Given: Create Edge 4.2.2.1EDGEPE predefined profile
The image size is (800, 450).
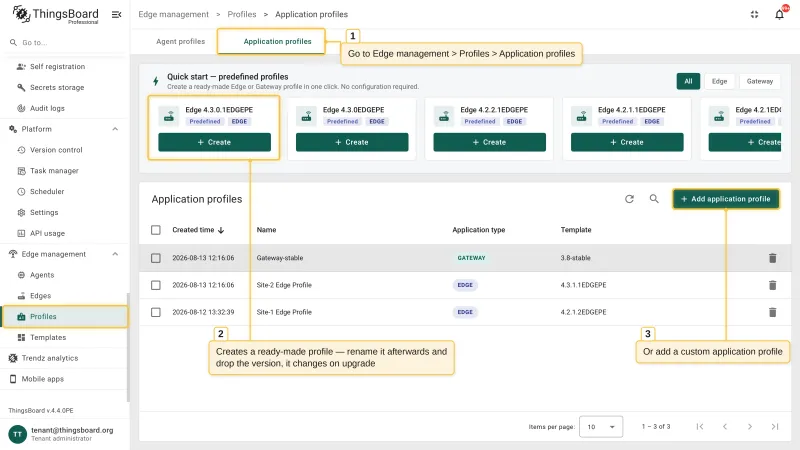Looking at the screenshot, I should click(x=489, y=142).
